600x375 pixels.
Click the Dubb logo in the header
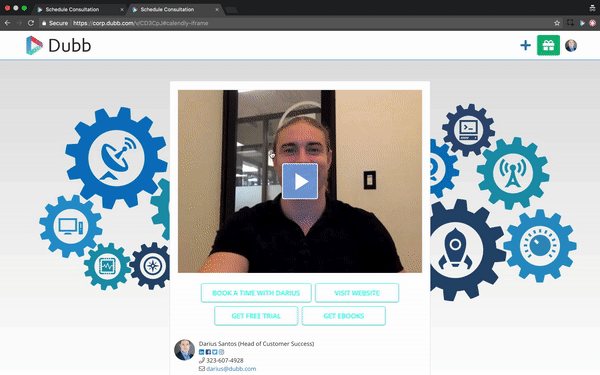tap(59, 46)
